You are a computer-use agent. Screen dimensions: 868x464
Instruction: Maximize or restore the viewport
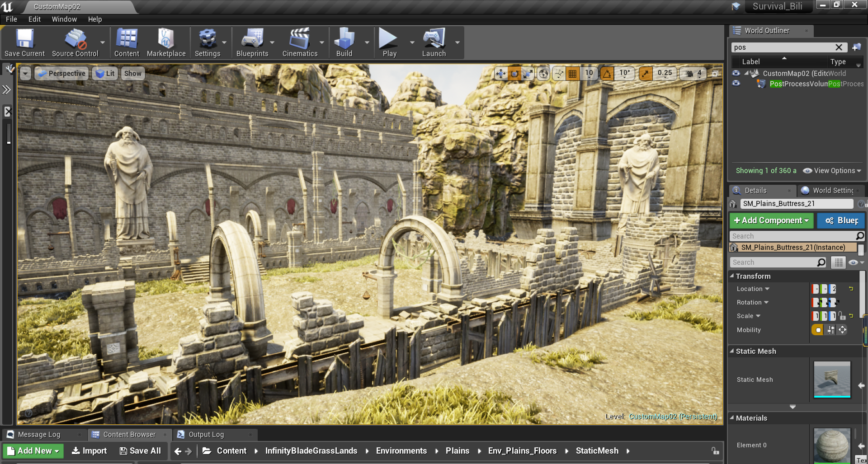tap(715, 73)
